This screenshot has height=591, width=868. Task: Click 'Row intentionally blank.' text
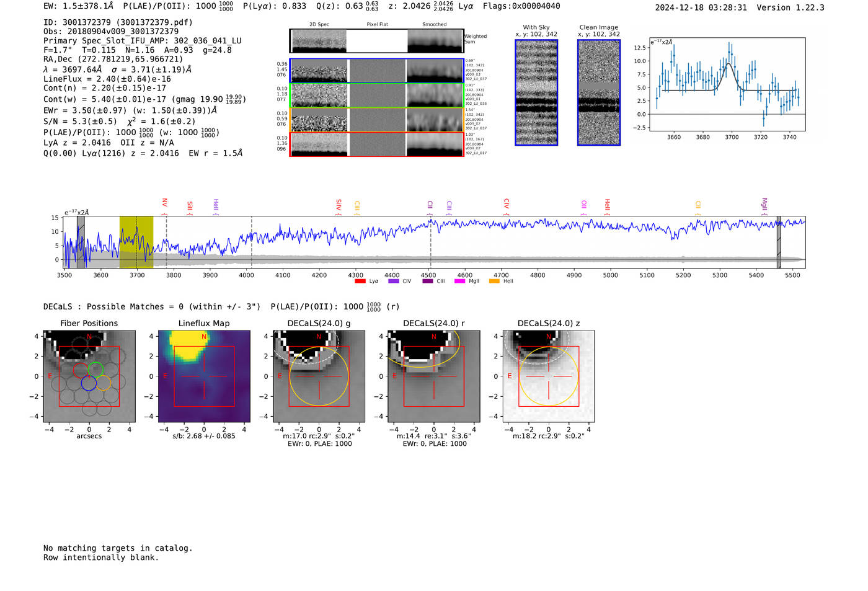pos(101,558)
